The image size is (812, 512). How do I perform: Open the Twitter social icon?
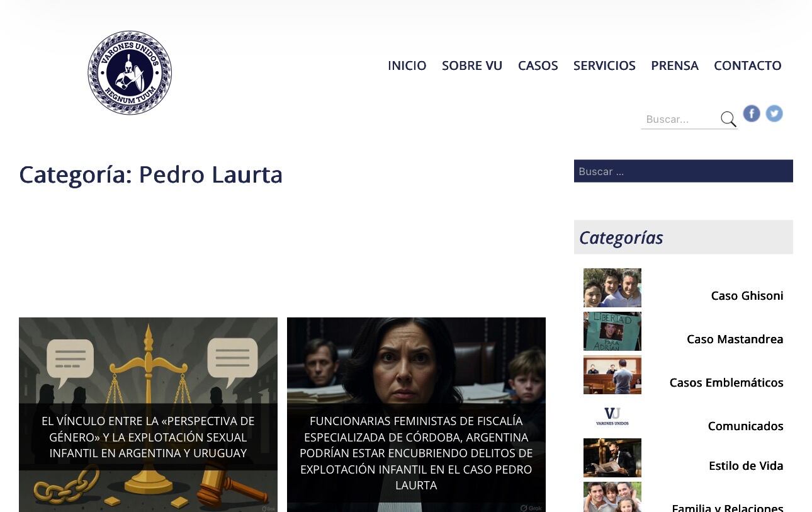tap(774, 113)
